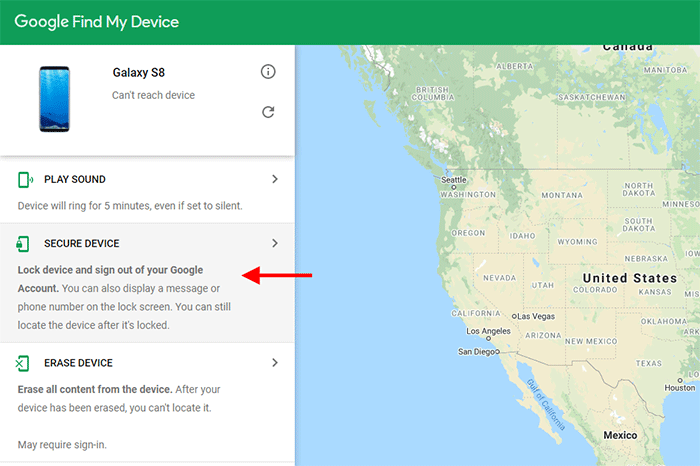This screenshot has height=466, width=700.
Task: Click the OKLAHOMA label on map
Action: click(x=664, y=321)
